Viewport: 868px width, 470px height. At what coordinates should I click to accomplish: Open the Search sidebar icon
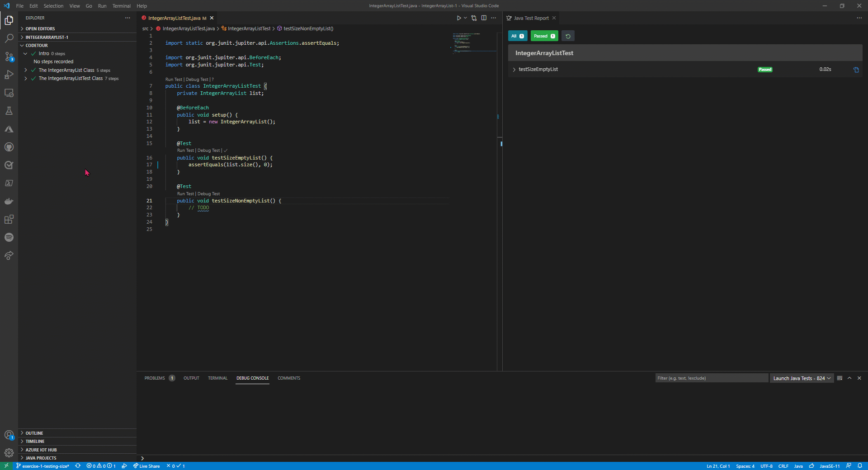(9, 38)
